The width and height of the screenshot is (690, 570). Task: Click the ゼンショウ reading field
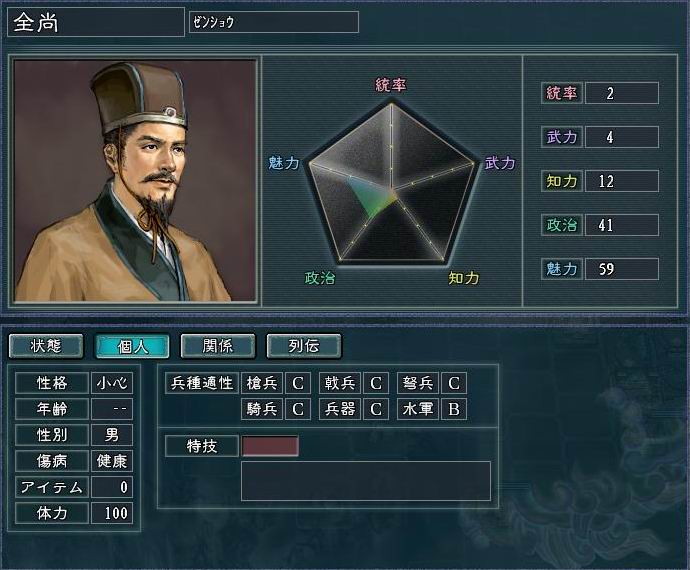coord(274,22)
